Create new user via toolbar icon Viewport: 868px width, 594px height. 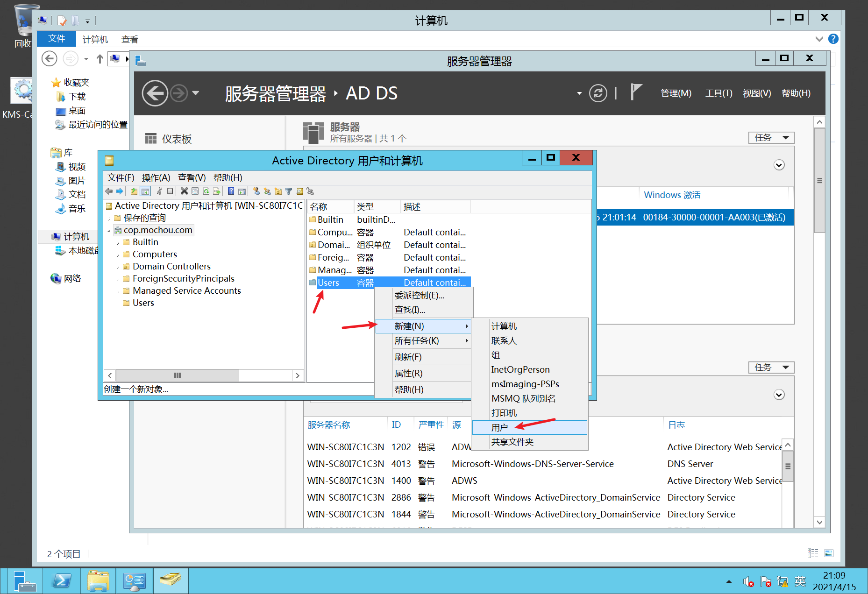click(x=256, y=191)
